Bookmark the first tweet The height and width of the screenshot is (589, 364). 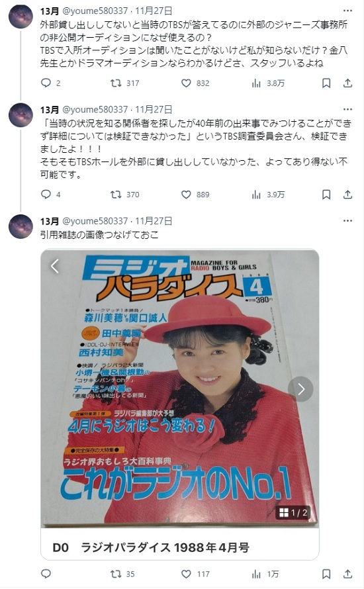tap(326, 83)
